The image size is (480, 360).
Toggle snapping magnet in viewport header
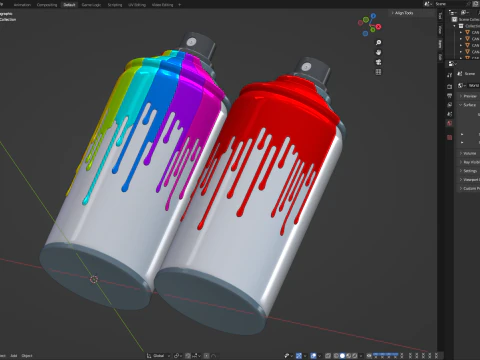click(188, 356)
